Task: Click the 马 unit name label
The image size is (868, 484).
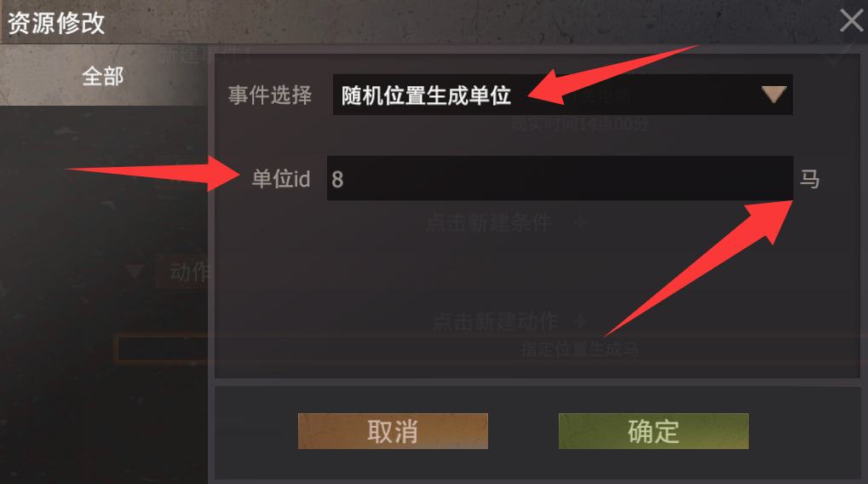Action: point(809,179)
